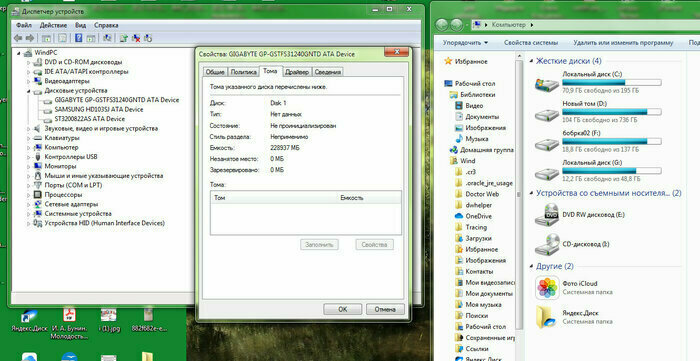
Task: Click the Тома tab in properties dialog
Action: 270,71
